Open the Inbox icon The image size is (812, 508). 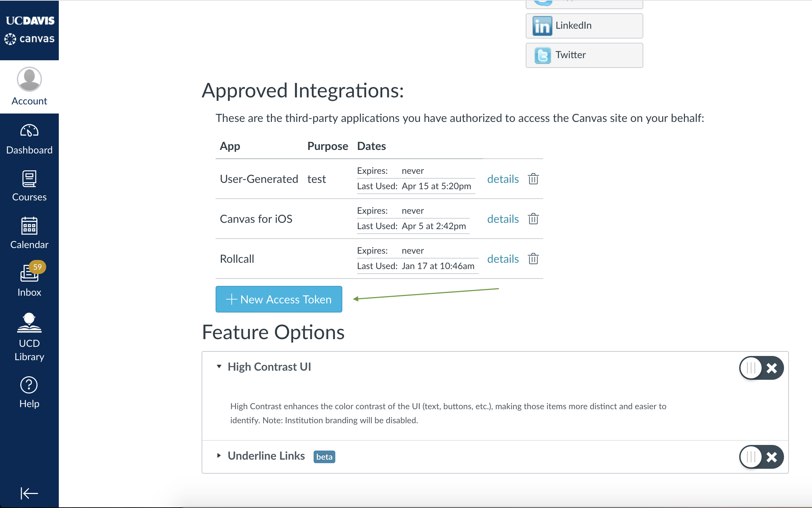pos(29,274)
